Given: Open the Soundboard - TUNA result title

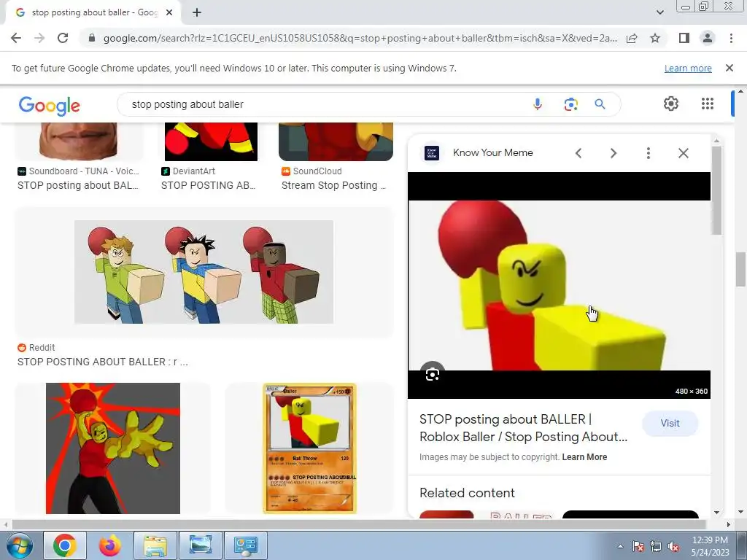Looking at the screenshot, I should click(77, 185).
